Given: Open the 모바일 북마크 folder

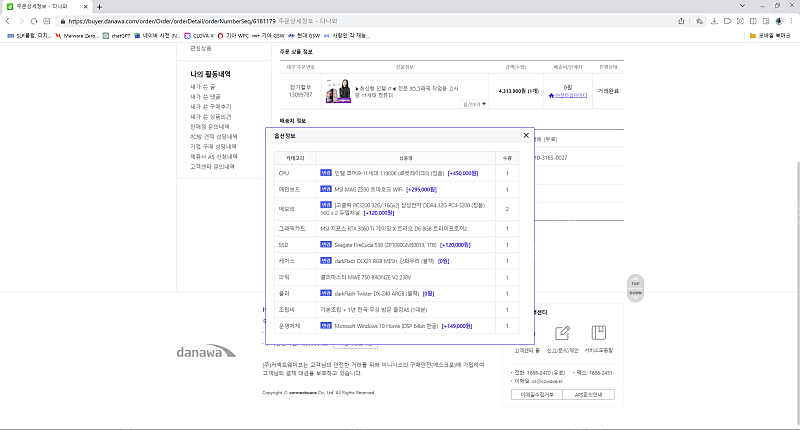Looking at the screenshot, I should (x=770, y=36).
